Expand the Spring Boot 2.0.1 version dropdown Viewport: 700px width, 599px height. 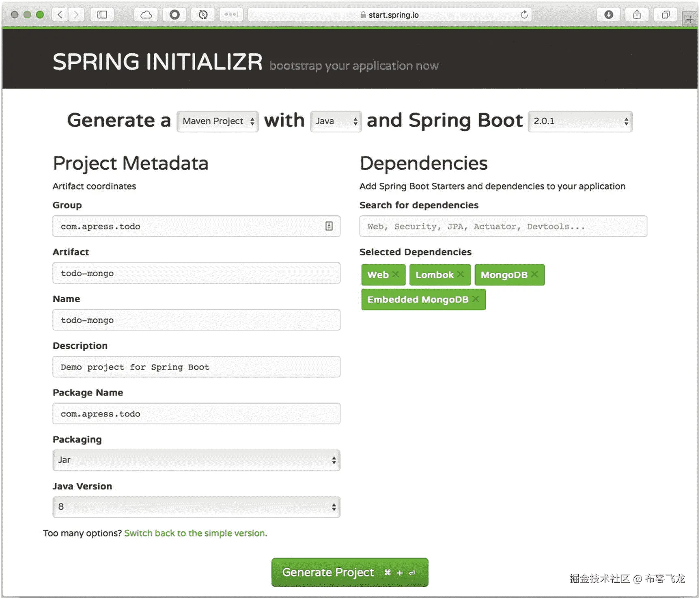[x=580, y=121]
